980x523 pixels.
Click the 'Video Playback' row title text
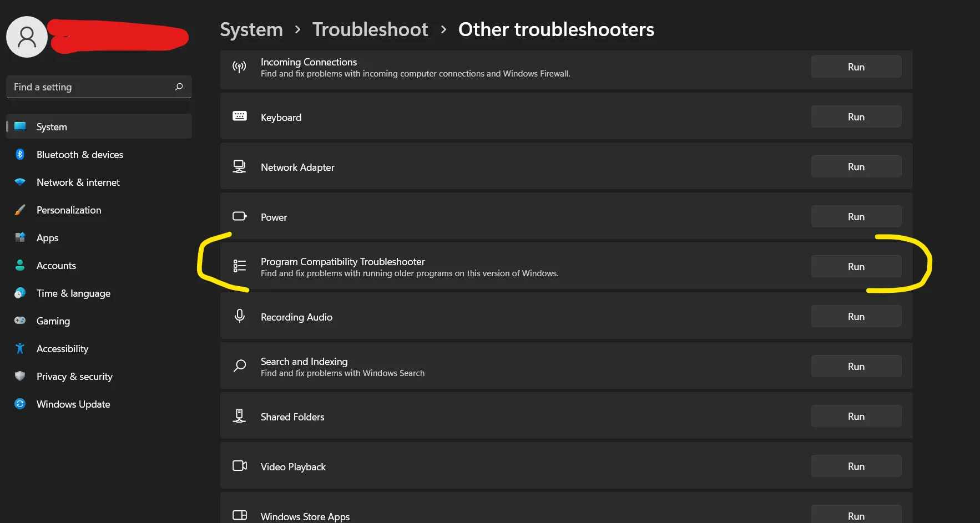click(x=293, y=467)
